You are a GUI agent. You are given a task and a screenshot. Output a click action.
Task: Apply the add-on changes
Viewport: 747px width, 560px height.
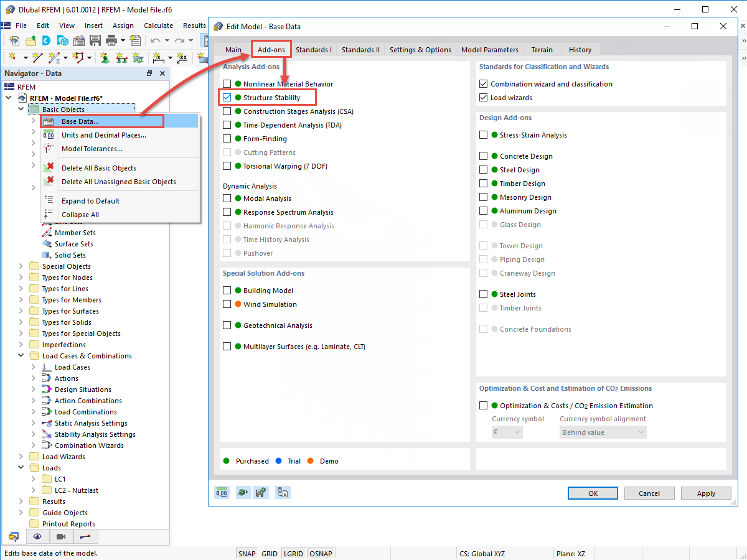tap(706, 493)
